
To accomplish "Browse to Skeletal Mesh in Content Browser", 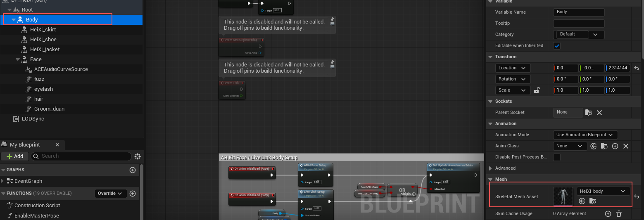I will tap(593, 201).
